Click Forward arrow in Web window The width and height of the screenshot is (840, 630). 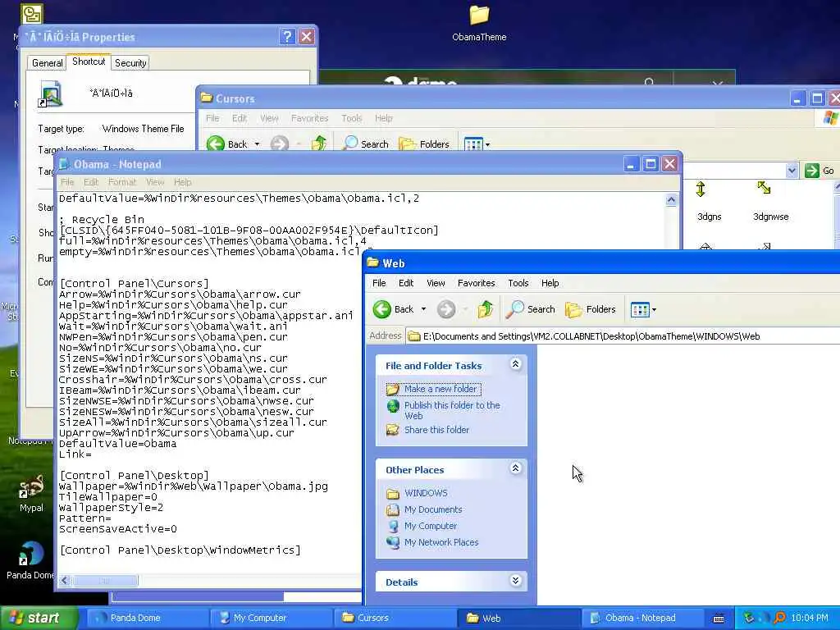coord(445,309)
